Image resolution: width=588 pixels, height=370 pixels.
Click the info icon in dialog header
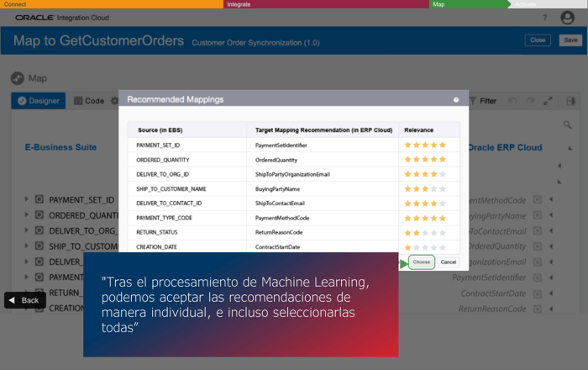[456, 100]
